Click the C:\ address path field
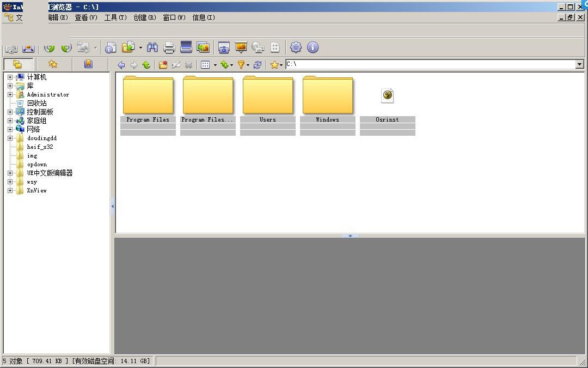 pyautogui.click(x=431, y=64)
